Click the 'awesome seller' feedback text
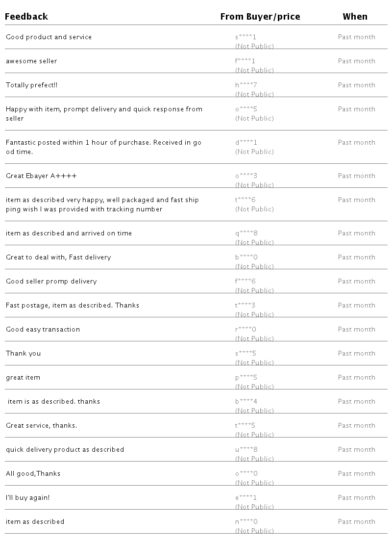This screenshot has height=543, width=392. tap(31, 61)
